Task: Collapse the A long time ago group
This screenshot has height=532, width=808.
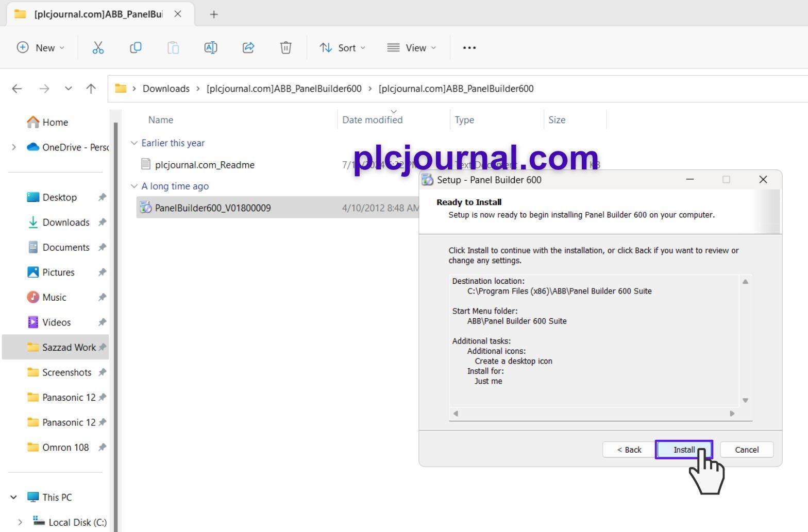Action: pyautogui.click(x=134, y=186)
